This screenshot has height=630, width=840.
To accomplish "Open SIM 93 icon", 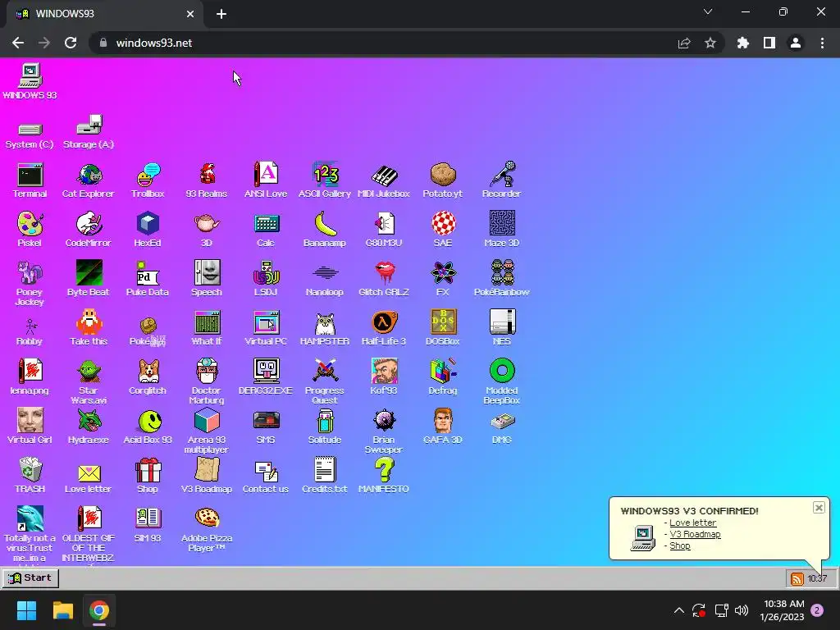I will 148,526.
